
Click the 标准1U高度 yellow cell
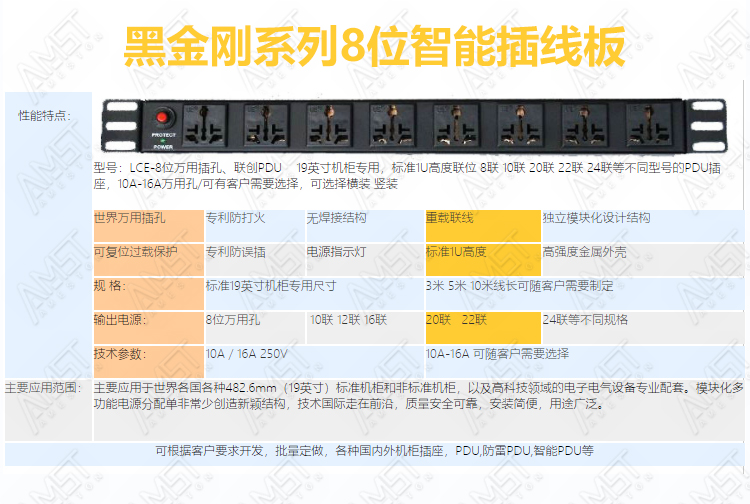tap(483, 260)
